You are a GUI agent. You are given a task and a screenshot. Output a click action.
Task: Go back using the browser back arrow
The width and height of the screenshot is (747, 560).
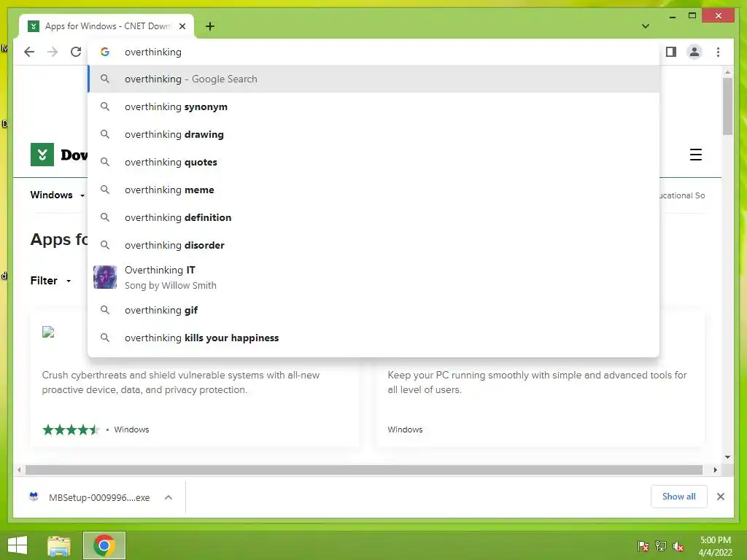tap(29, 52)
